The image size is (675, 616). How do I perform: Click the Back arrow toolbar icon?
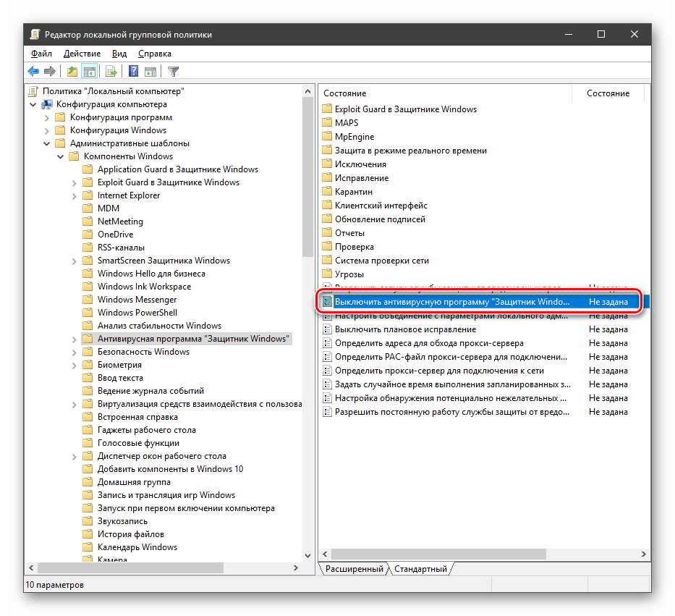coord(33,71)
